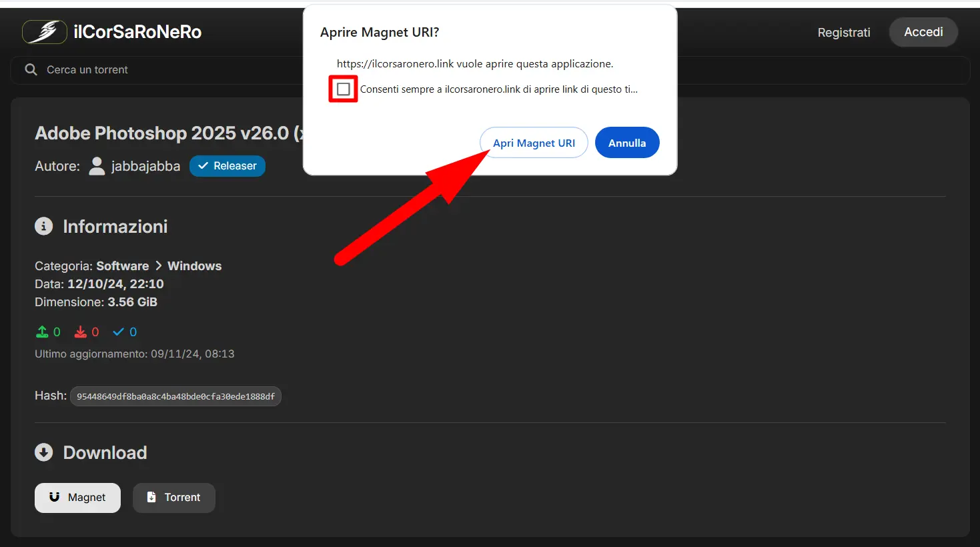980x547 pixels.
Task: Click the green seeders upload icon
Action: (x=42, y=332)
